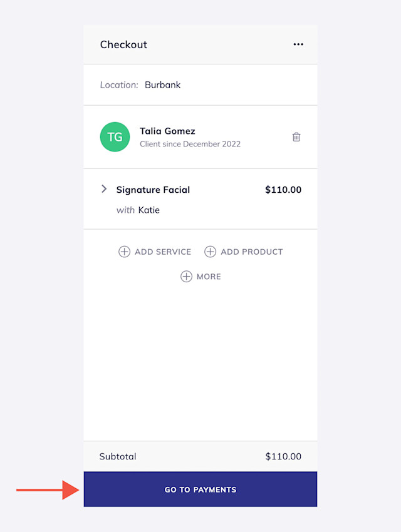Image resolution: width=401 pixels, height=532 pixels.
Task: Remove client with the trash icon
Action: click(x=296, y=136)
